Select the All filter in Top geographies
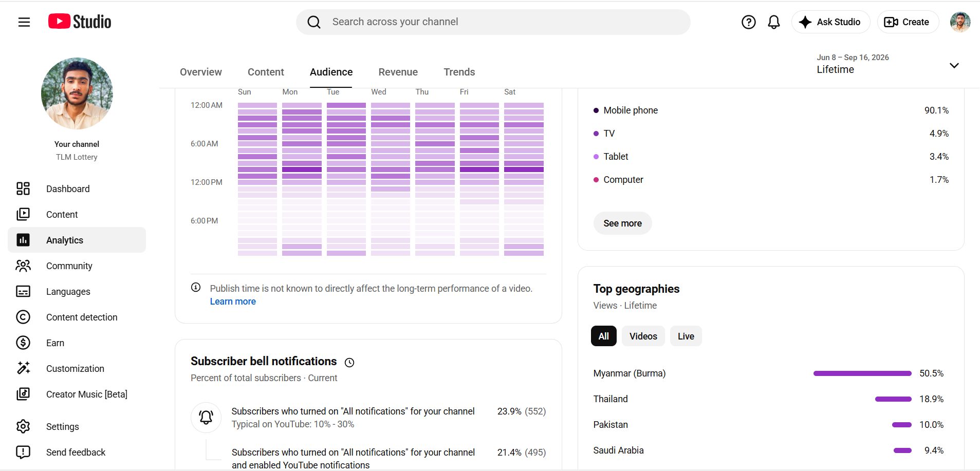980x471 pixels. click(x=604, y=336)
